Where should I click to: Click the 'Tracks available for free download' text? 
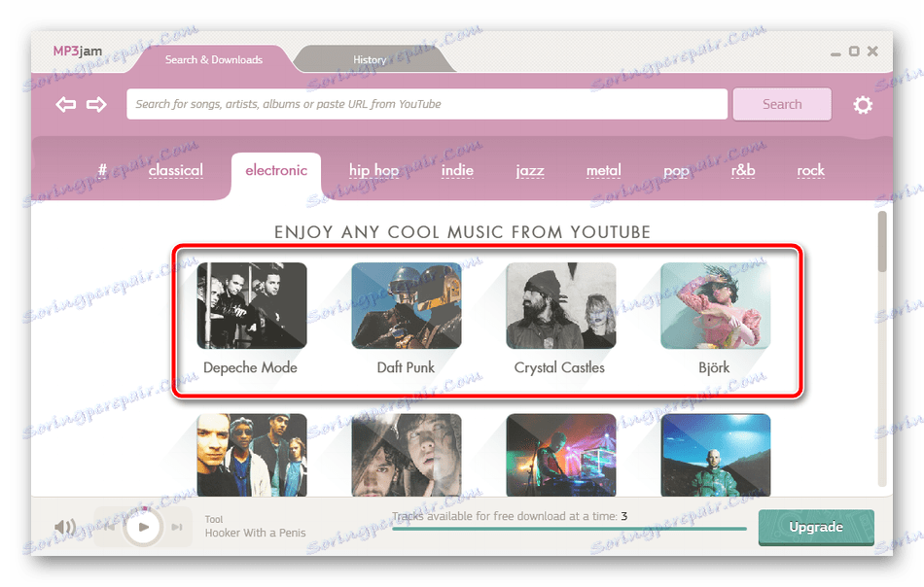pyautogui.click(x=510, y=516)
